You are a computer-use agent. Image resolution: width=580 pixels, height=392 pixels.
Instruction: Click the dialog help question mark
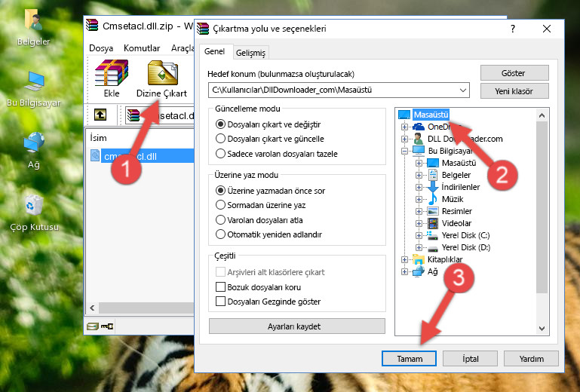pyautogui.click(x=513, y=29)
